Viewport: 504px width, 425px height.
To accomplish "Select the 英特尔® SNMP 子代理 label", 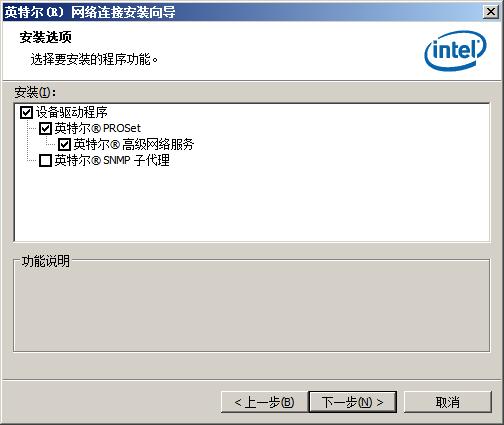I will pos(112,160).
